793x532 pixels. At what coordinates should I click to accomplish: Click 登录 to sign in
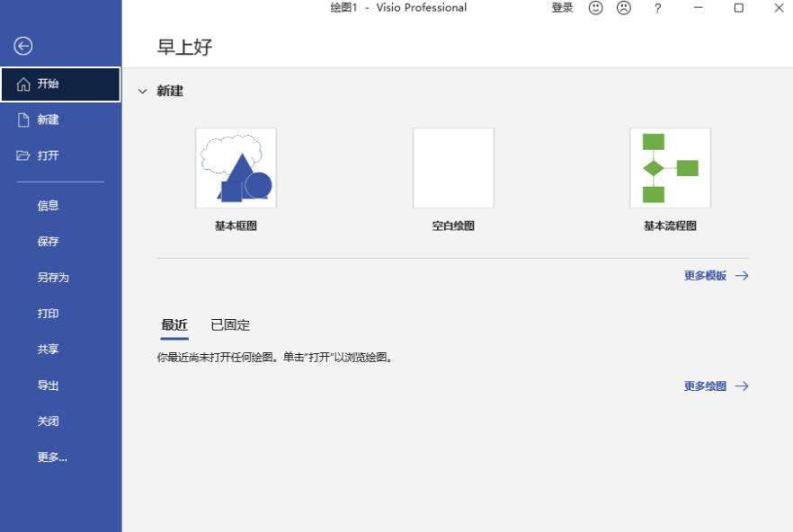(562, 8)
